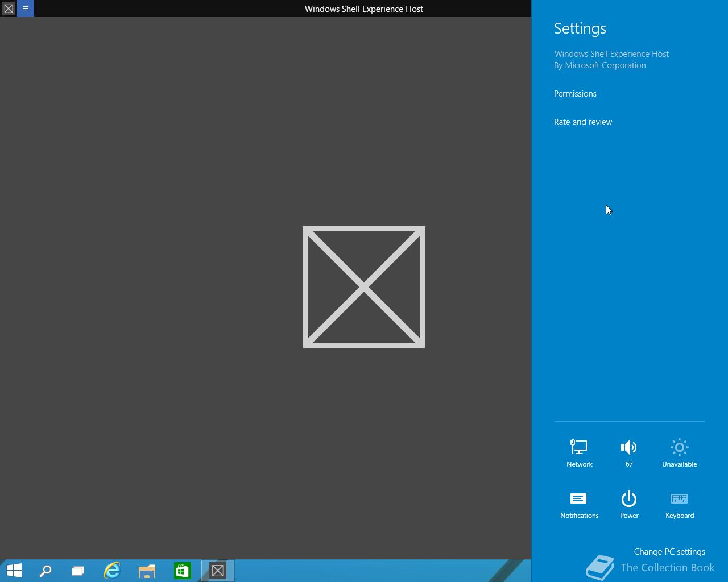Open the Windows Start button

[x=14, y=571]
